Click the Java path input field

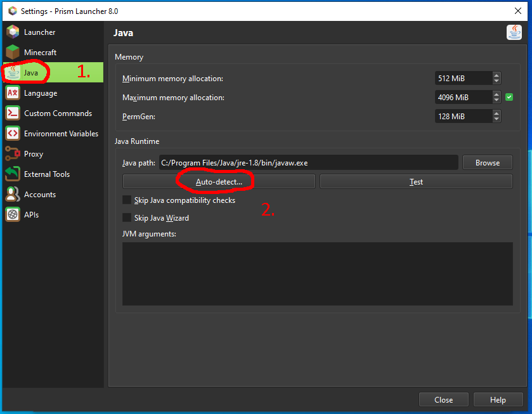(308, 163)
